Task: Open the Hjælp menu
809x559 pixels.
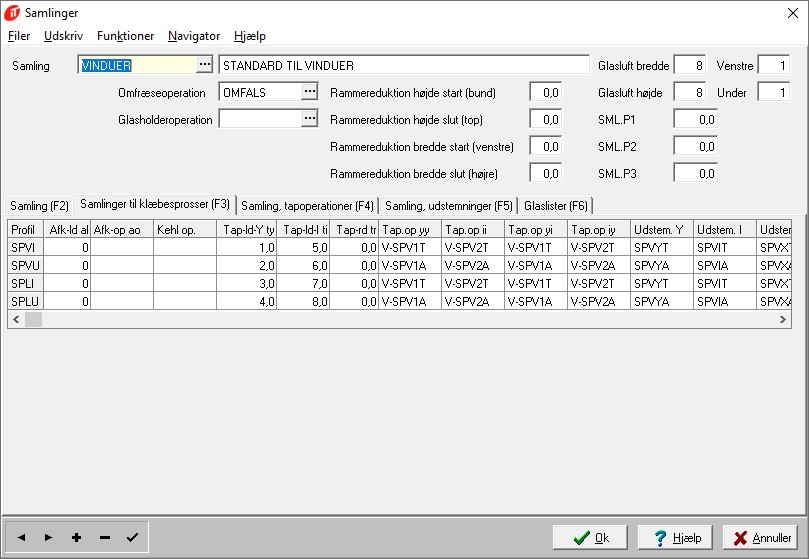Action: click(x=250, y=36)
